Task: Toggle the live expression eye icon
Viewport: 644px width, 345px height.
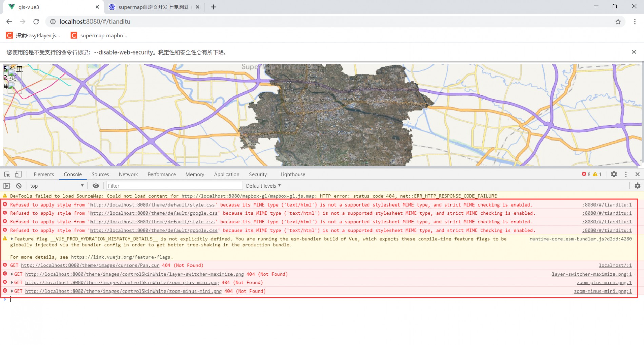Action: coord(96,186)
